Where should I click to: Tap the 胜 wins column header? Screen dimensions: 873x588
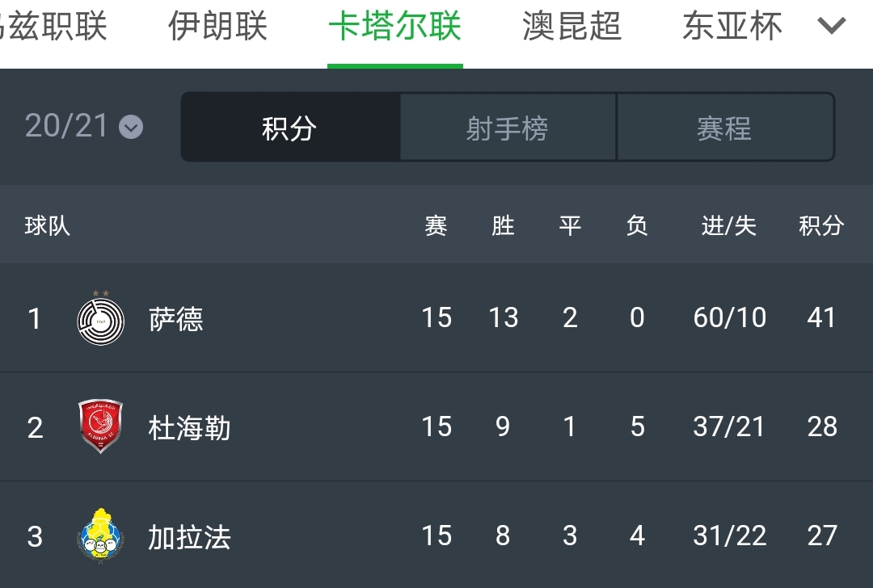[503, 226]
